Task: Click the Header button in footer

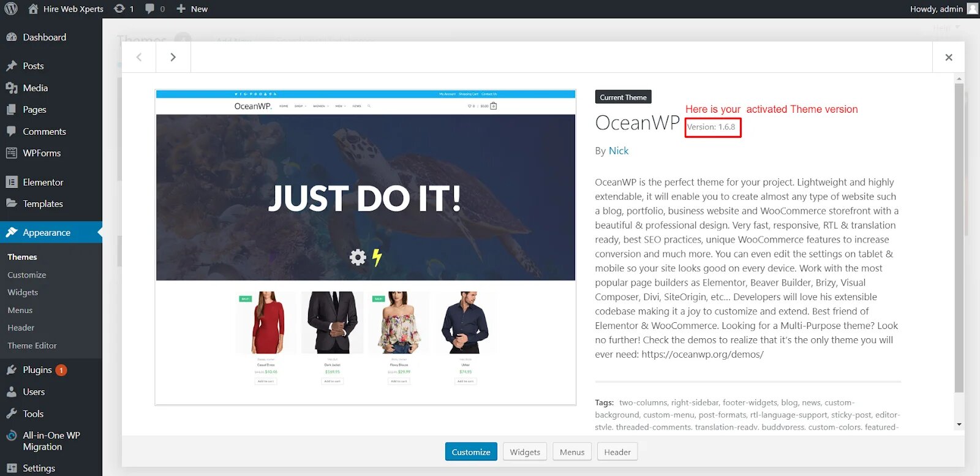Action: [617, 451]
